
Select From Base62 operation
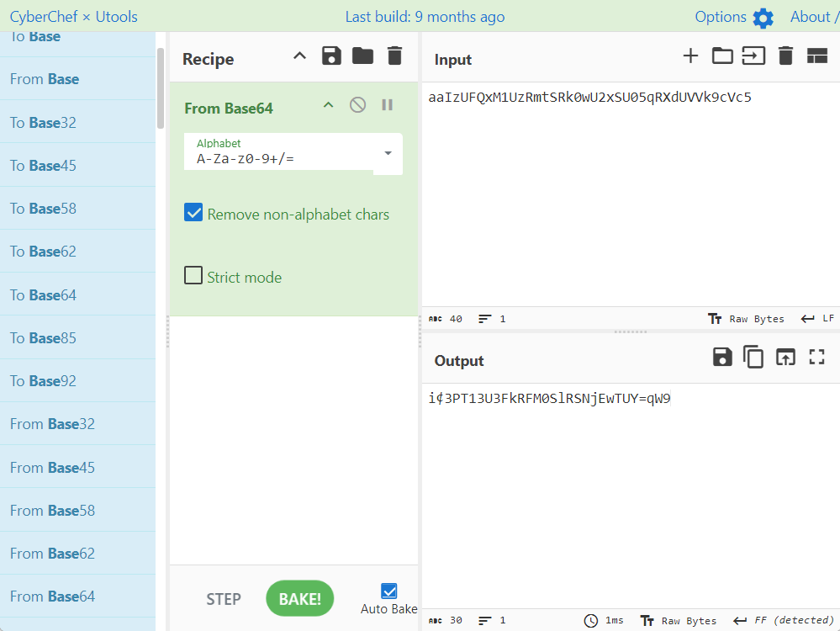(77, 554)
